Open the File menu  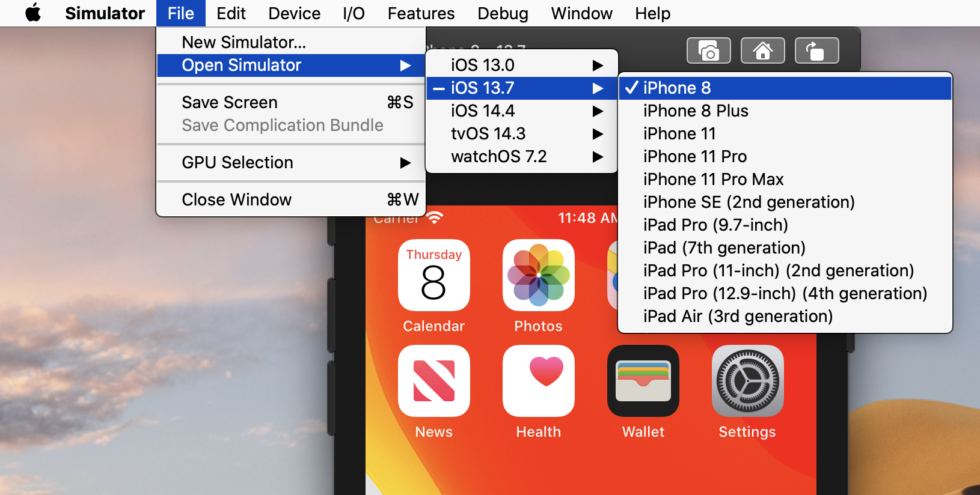[181, 13]
